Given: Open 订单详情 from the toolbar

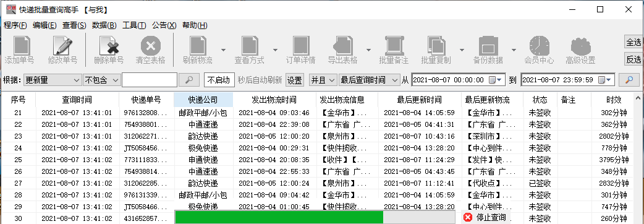Looking at the screenshot, I should pos(300,45).
